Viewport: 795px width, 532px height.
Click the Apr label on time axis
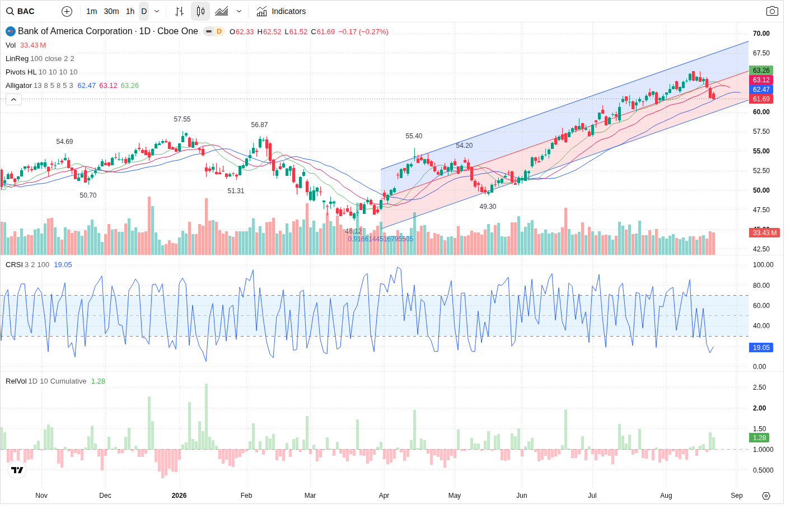pos(384,496)
